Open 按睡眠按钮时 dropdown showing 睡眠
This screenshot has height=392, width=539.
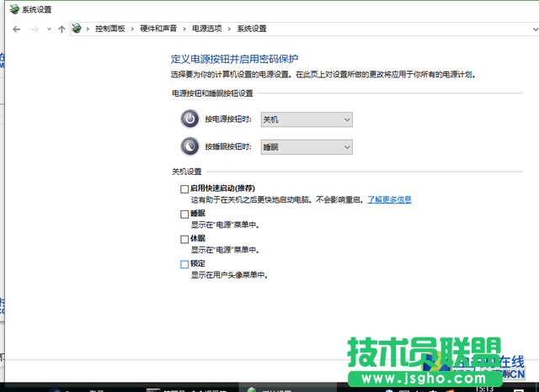[x=307, y=147]
